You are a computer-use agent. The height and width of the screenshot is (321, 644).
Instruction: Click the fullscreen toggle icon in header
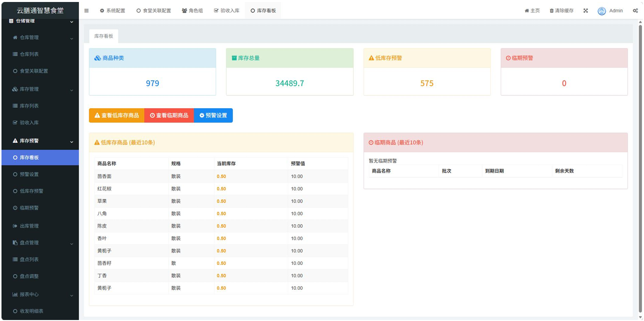pyautogui.click(x=585, y=10)
